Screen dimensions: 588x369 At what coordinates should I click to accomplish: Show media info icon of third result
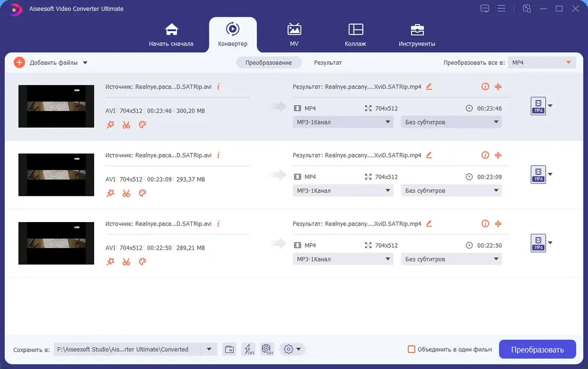pyautogui.click(x=485, y=224)
